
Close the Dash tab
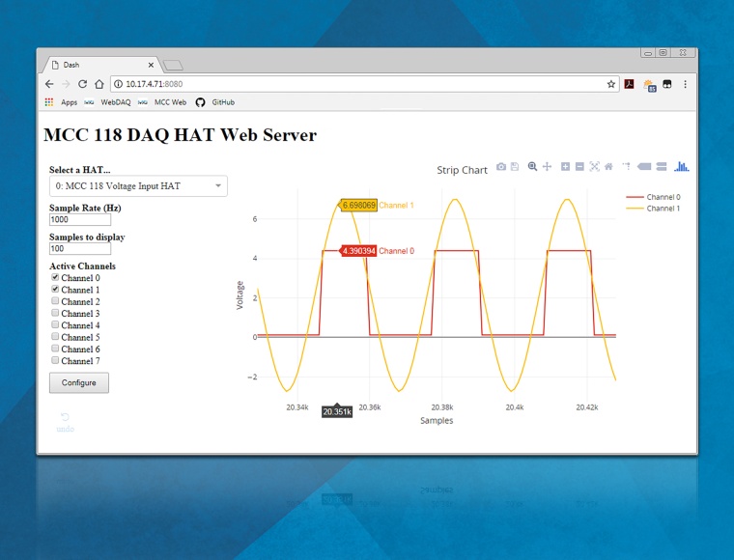click(151, 65)
